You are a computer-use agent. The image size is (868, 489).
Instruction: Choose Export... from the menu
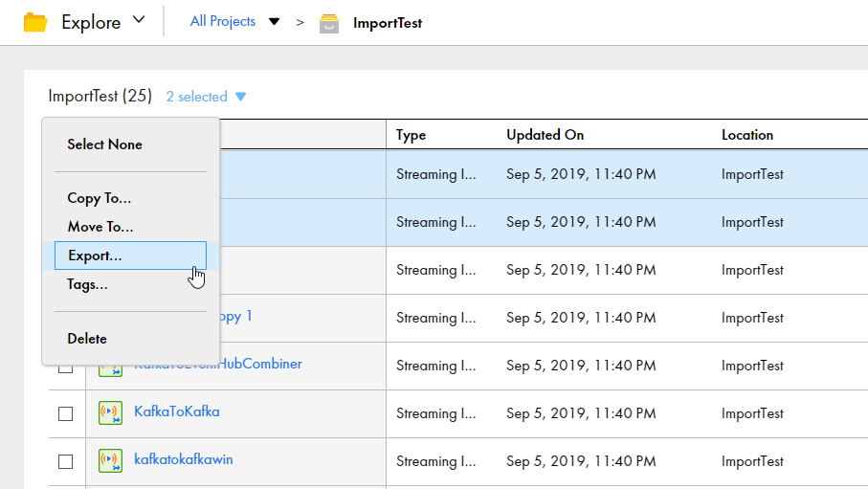point(131,256)
